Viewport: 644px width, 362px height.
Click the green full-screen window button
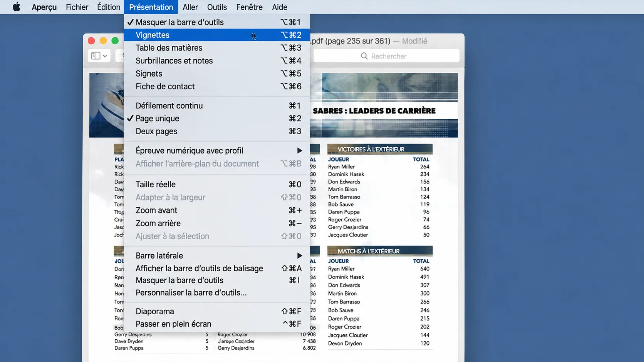point(115,41)
